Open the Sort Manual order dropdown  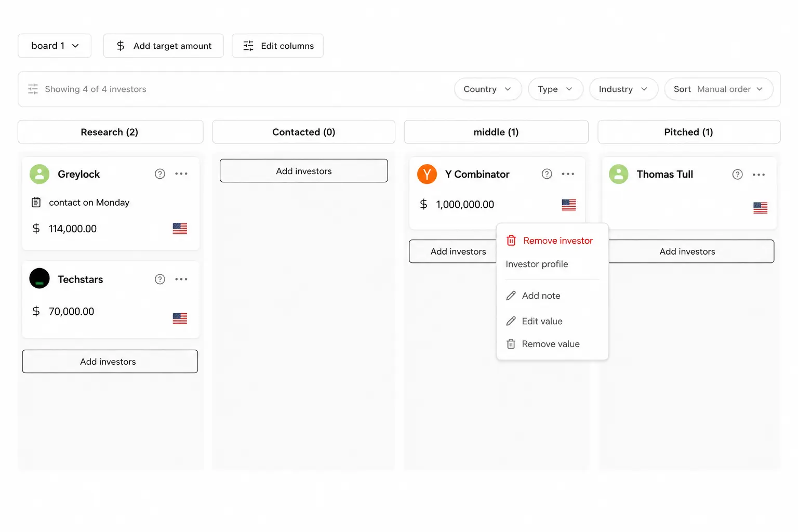[x=719, y=89]
